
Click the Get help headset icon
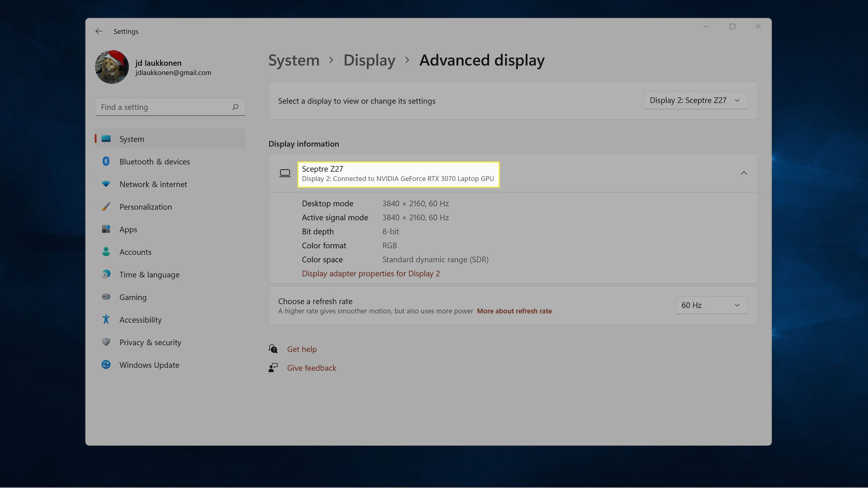[273, 349]
